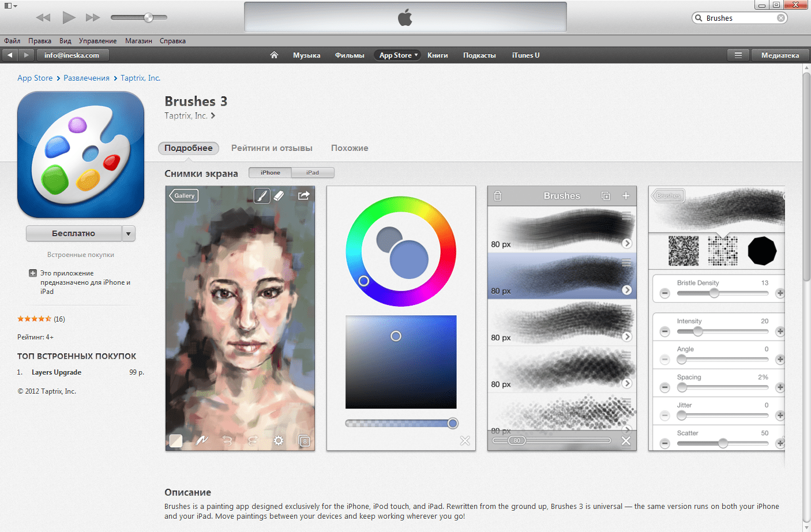Open the Справка menu
The width and height of the screenshot is (811, 532).
(172, 41)
